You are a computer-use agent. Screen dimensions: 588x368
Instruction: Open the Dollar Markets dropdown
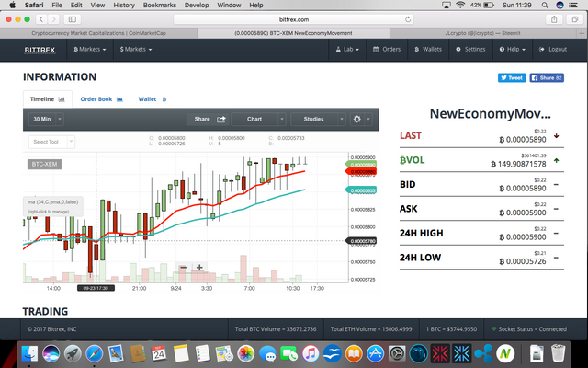tap(136, 49)
